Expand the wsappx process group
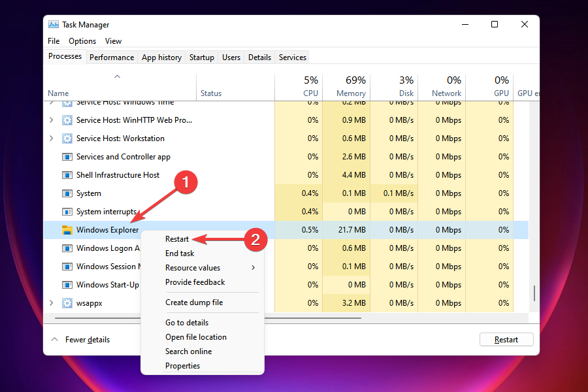This screenshot has height=392, width=588. 52,303
